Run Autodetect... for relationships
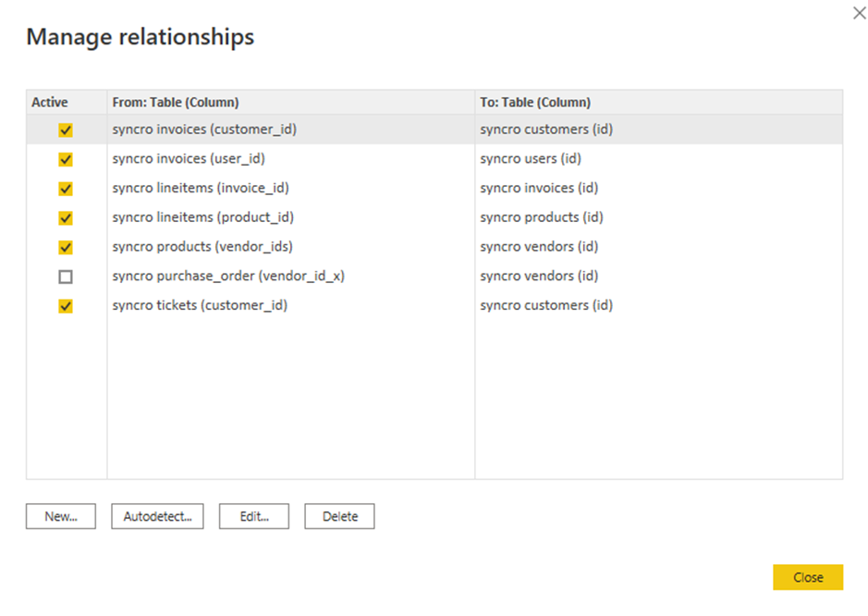This screenshot has height=616, width=868. pos(157,516)
